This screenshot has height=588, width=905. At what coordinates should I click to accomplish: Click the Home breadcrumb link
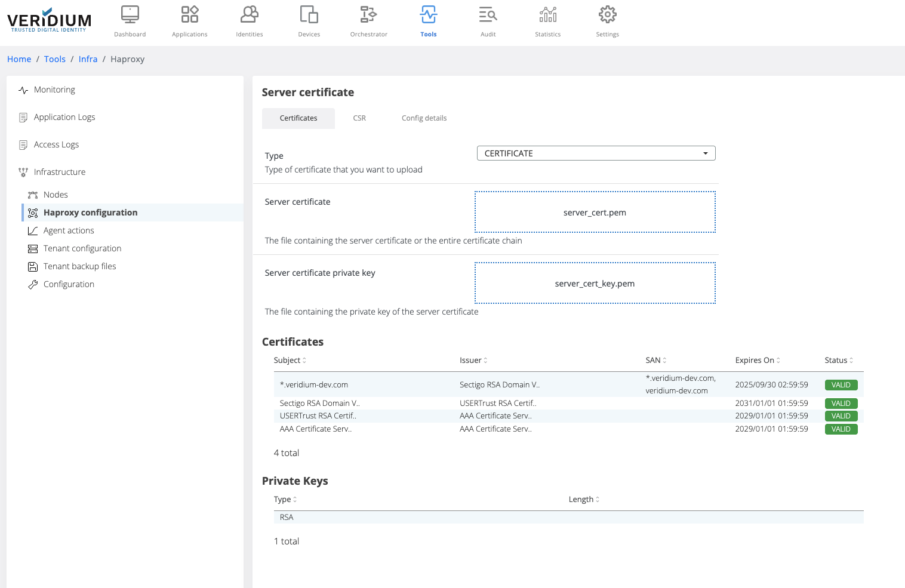pyautogui.click(x=19, y=59)
